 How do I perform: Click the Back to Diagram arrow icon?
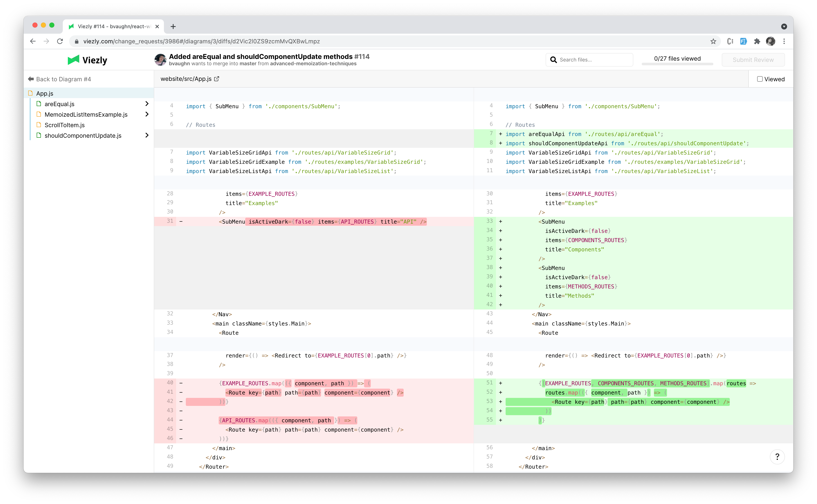31,79
